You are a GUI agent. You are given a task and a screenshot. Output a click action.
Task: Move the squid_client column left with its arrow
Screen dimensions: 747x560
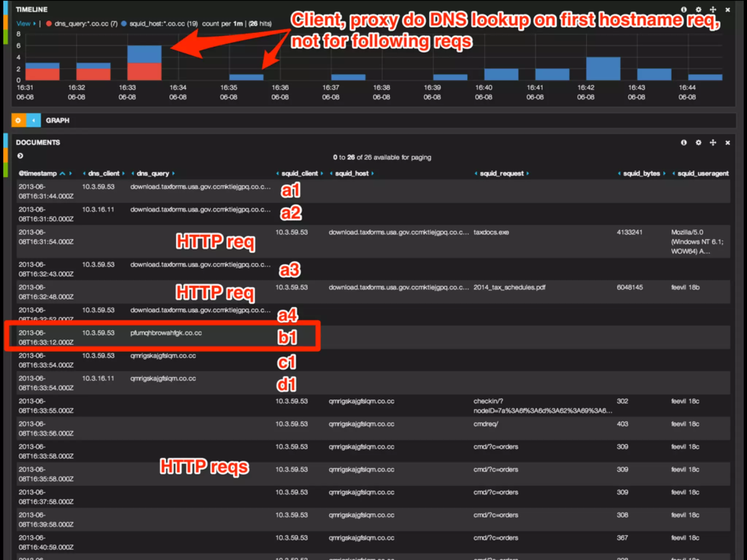point(278,174)
